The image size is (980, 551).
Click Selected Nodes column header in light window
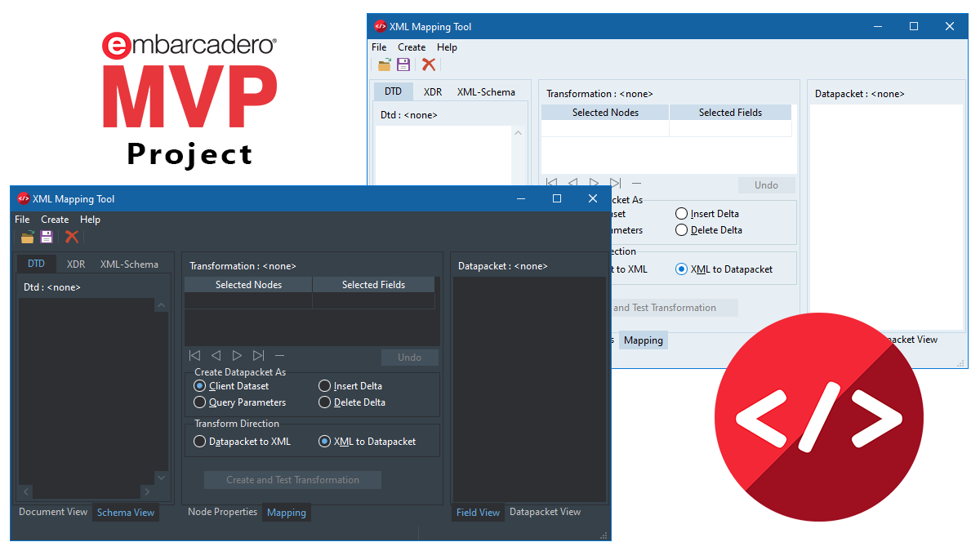click(x=605, y=113)
